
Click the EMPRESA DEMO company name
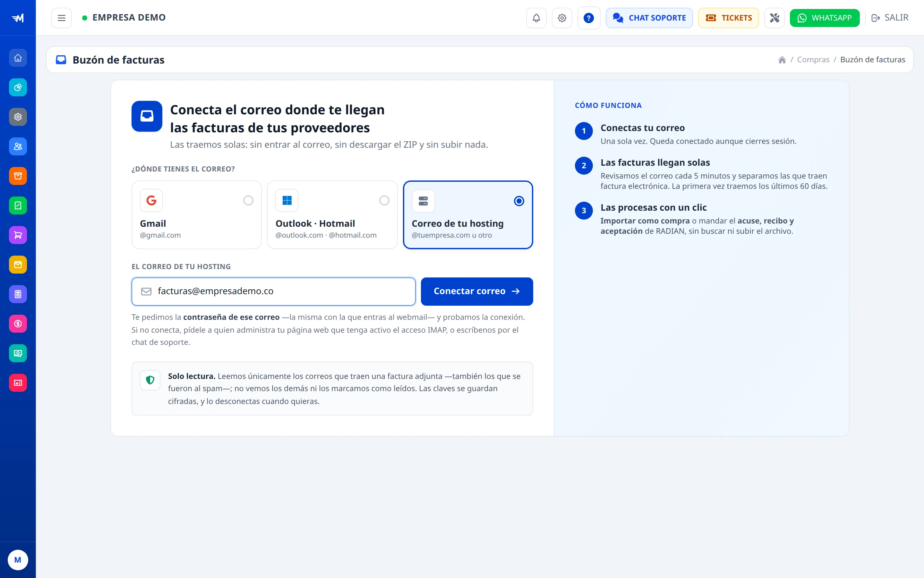coord(129,18)
